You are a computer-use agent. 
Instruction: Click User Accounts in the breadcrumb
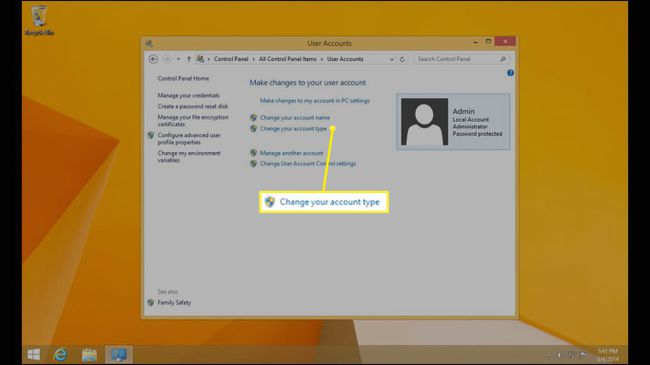345,59
